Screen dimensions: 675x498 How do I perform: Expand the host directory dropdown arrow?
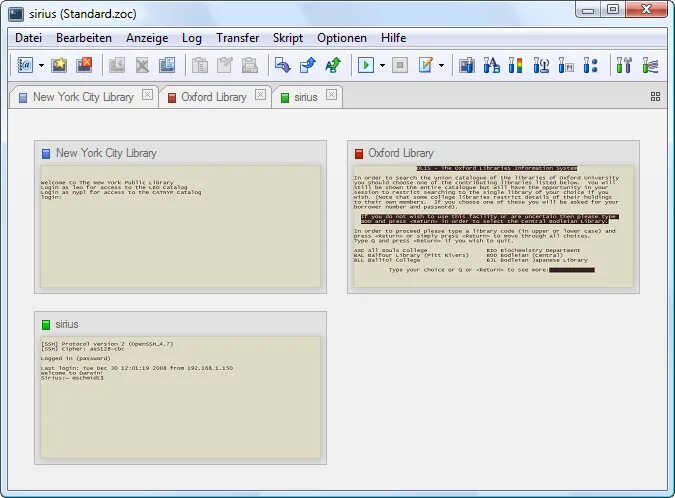coord(41,66)
